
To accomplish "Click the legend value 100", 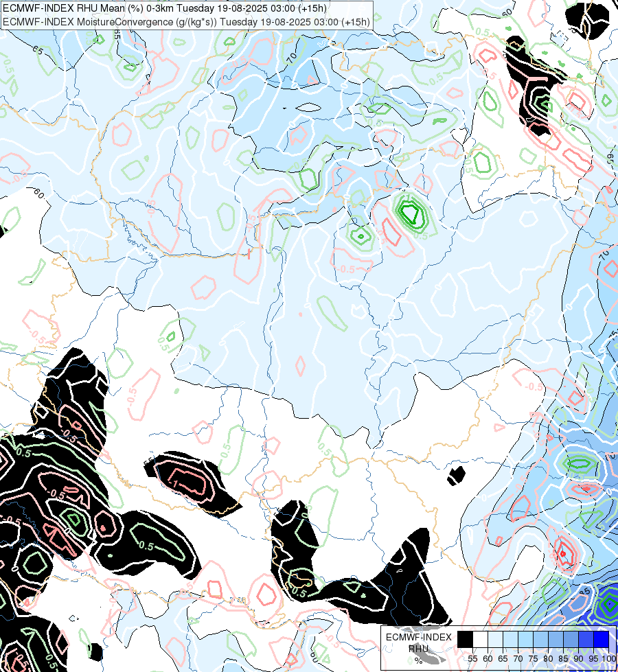I will 609,659.
